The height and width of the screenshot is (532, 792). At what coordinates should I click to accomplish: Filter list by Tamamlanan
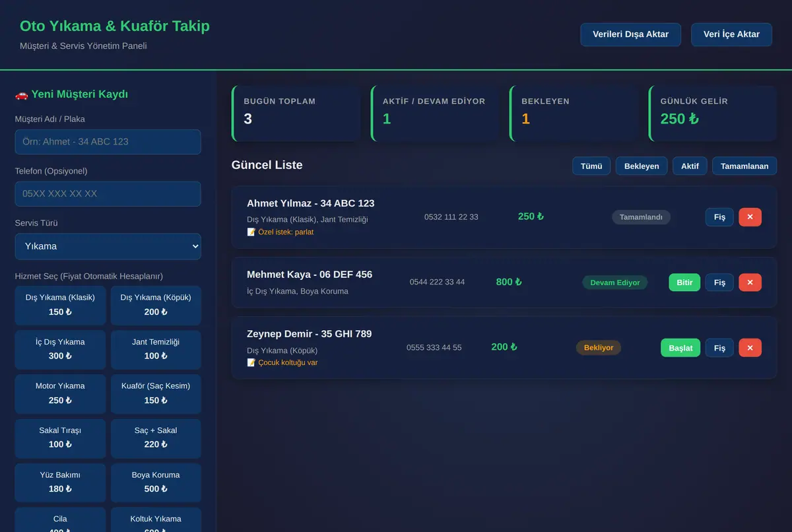tap(744, 166)
